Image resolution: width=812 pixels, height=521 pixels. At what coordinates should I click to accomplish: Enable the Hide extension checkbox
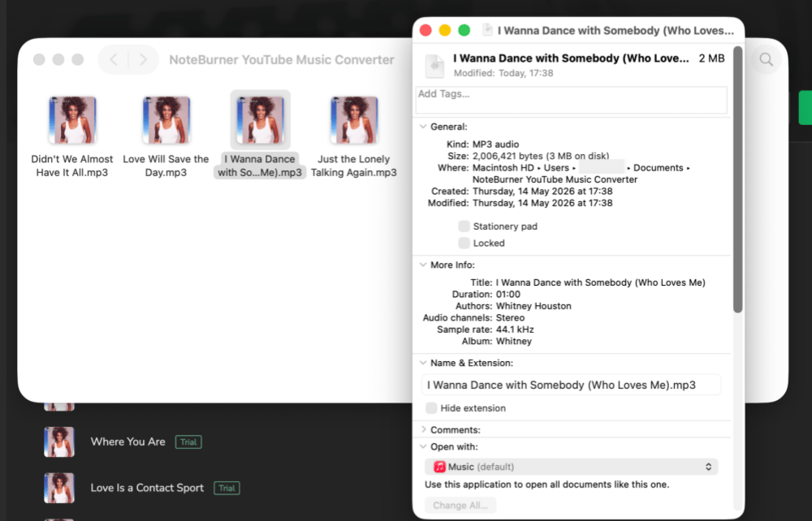pos(431,407)
